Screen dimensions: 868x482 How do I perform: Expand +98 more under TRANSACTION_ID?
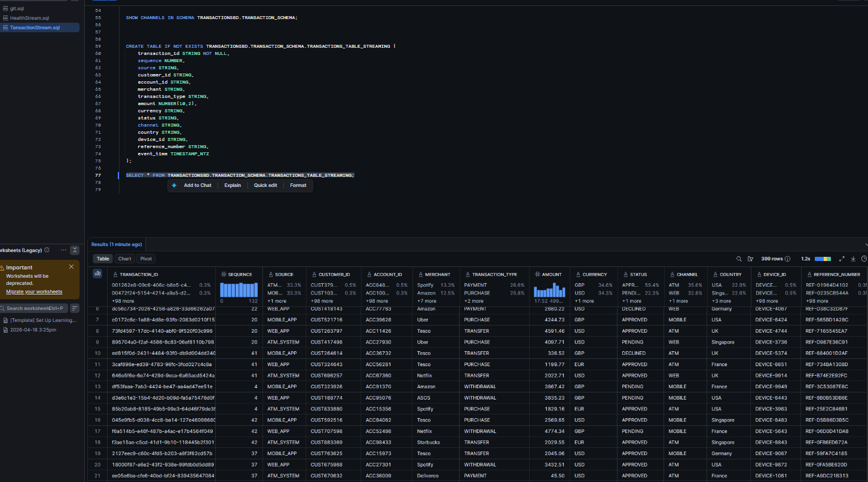point(123,301)
